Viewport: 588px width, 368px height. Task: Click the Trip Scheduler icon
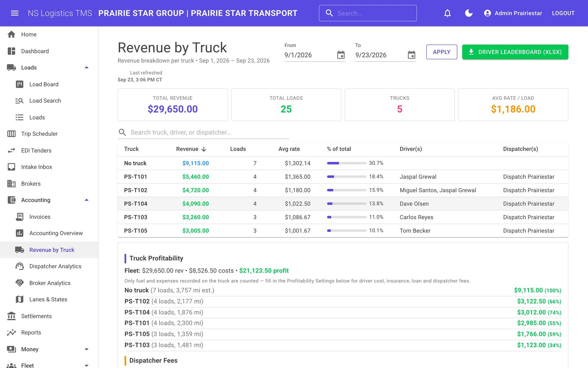click(11, 134)
